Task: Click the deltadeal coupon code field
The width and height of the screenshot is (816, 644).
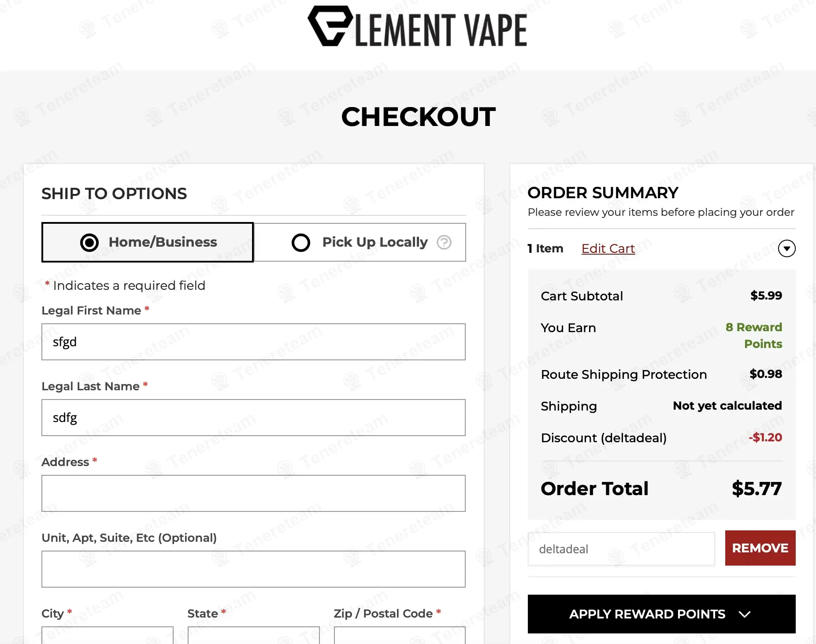Action: pyautogui.click(x=621, y=549)
